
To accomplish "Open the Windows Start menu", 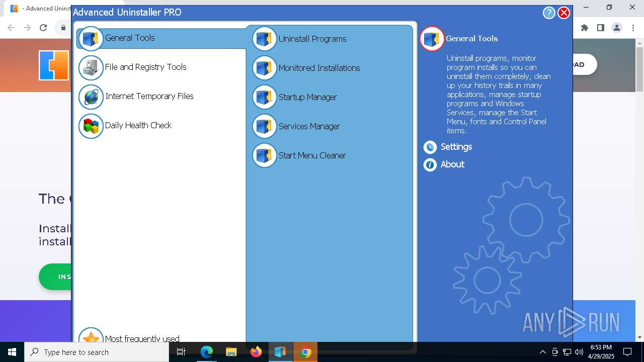I will [12, 352].
